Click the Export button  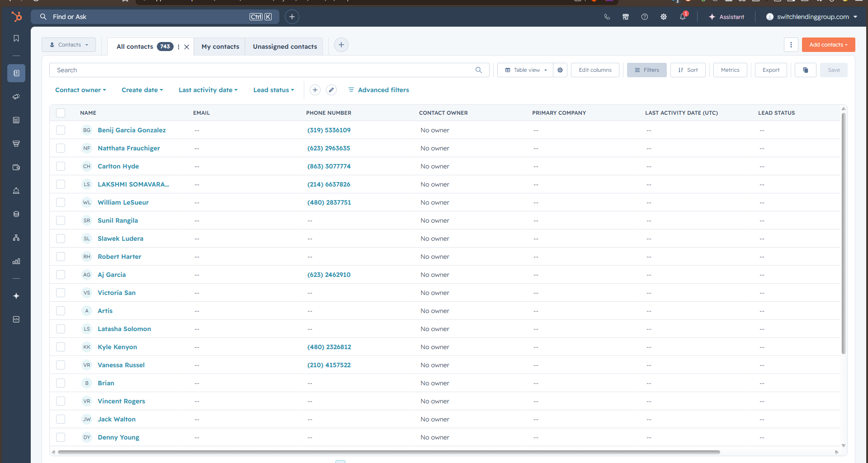tap(771, 70)
